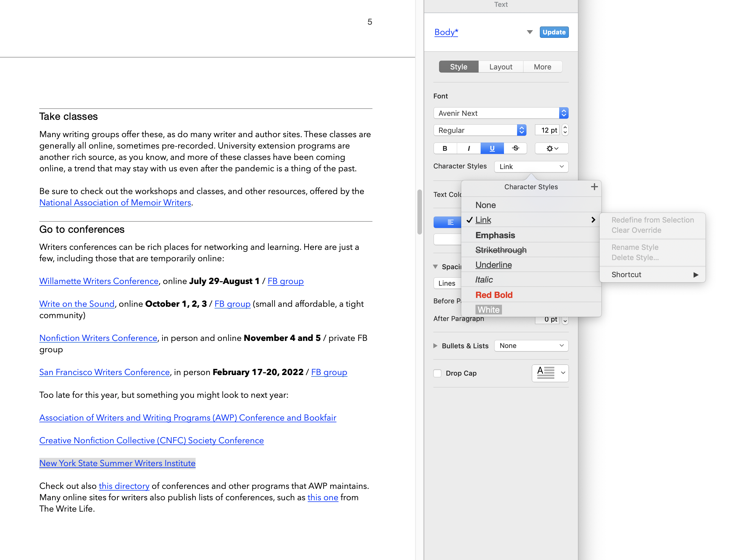Increase font size with stepper arrow

(565, 127)
